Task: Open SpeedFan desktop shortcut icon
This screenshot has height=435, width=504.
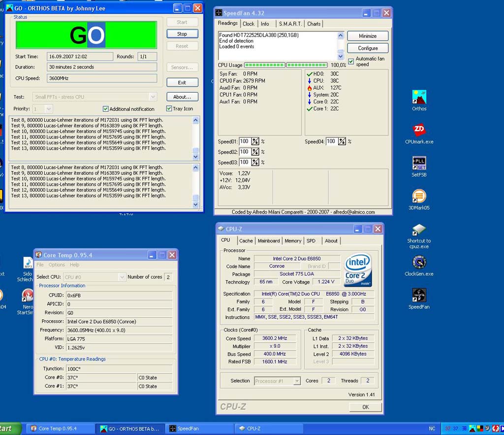Action: 419,296
